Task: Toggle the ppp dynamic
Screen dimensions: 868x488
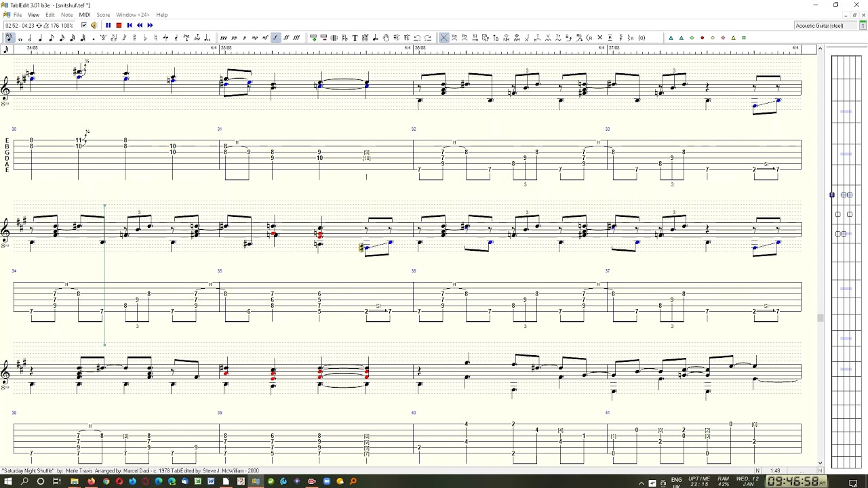Action: 224,38
